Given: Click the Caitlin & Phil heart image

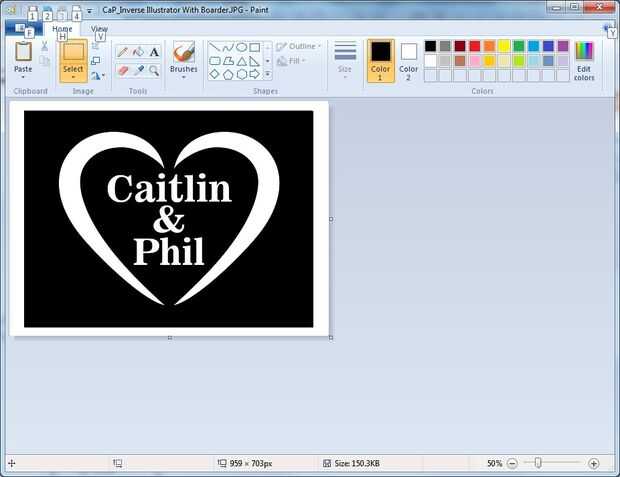Looking at the screenshot, I should point(169,219).
